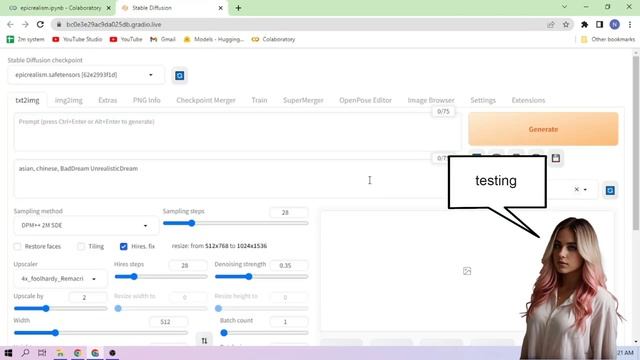640x360 pixels.
Task: Open the OpenPose Editor tab
Action: tap(365, 100)
